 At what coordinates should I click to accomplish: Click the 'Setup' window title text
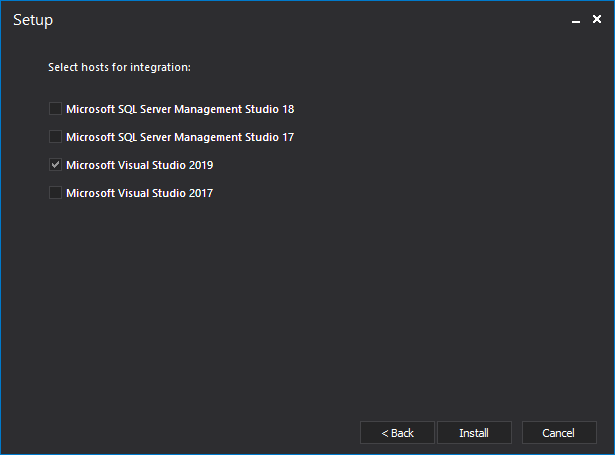33,20
